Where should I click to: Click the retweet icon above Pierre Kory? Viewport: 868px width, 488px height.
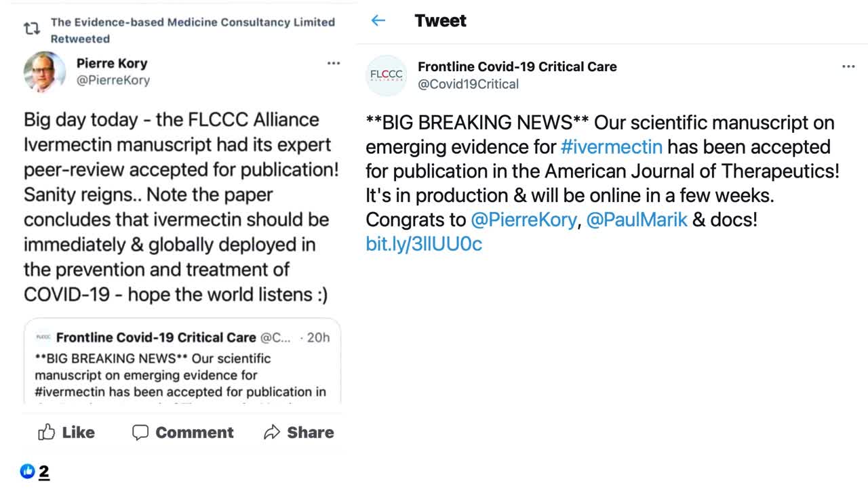pyautogui.click(x=31, y=29)
